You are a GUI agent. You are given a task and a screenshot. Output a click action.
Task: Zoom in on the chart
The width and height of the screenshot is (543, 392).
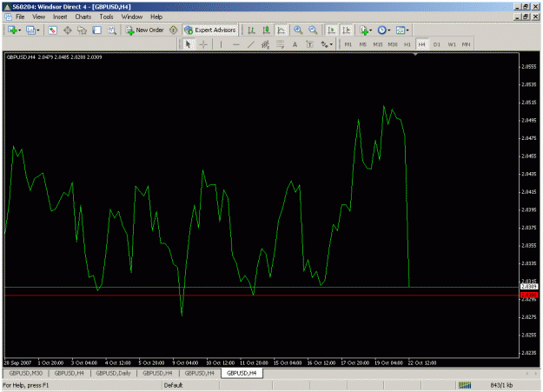coord(298,30)
